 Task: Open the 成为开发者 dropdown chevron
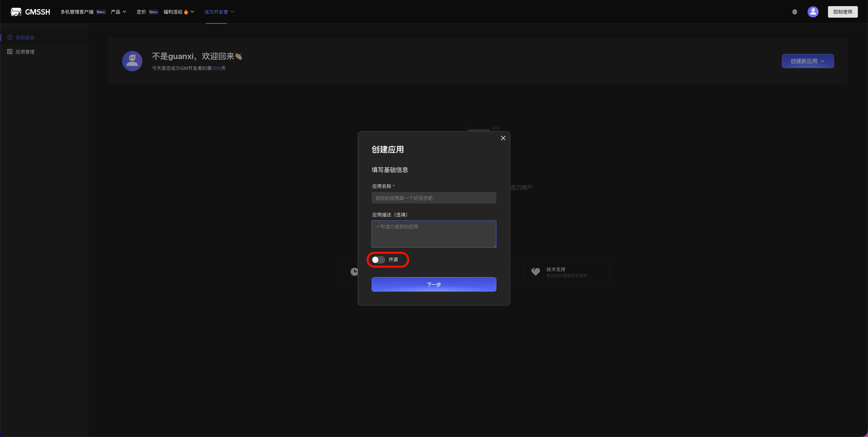232,12
